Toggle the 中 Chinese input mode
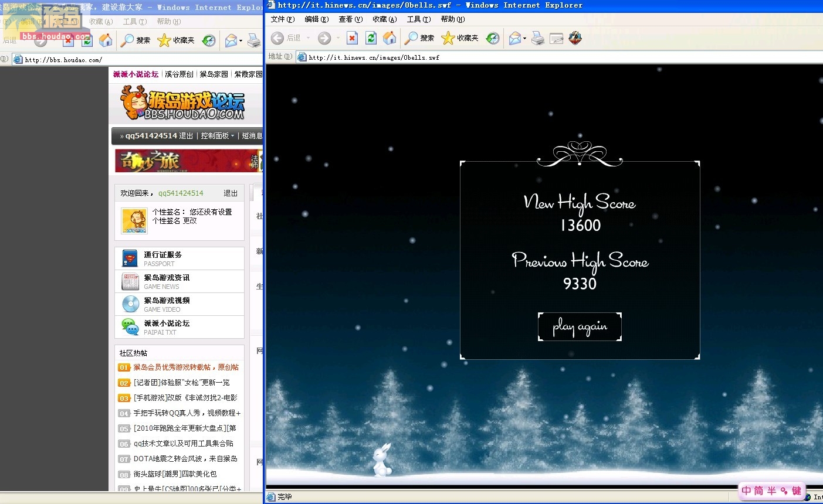This screenshot has height=504, width=823. [x=746, y=491]
